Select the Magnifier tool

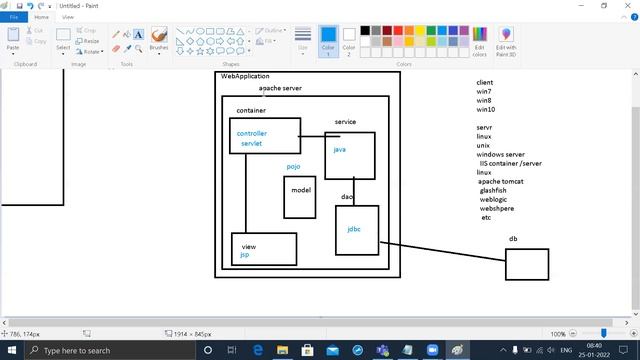pos(138,49)
